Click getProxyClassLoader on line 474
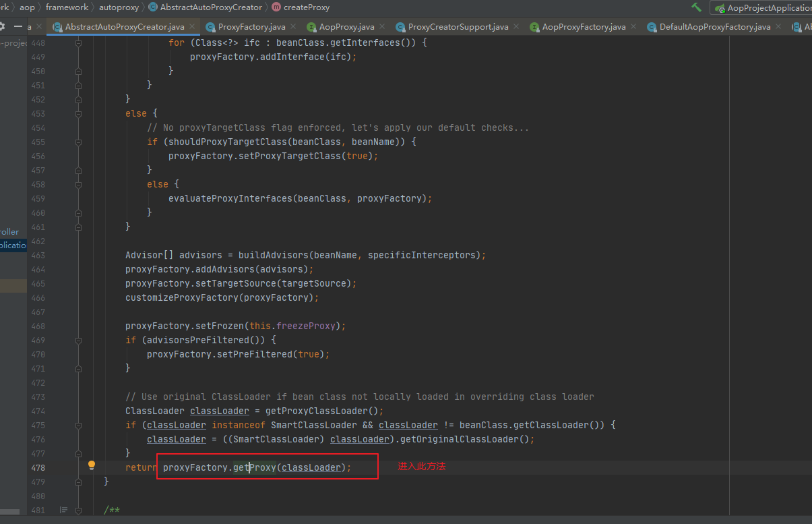The image size is (812, 524). 317,411
